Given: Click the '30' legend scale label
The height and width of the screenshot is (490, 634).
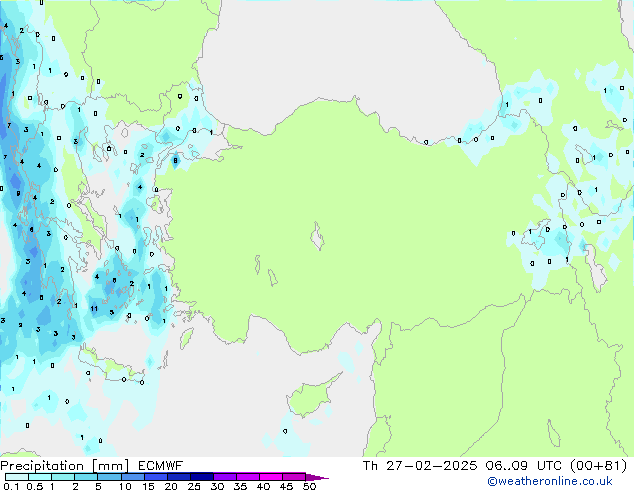Looking at the screenshot, I should (x=218, y=486).
